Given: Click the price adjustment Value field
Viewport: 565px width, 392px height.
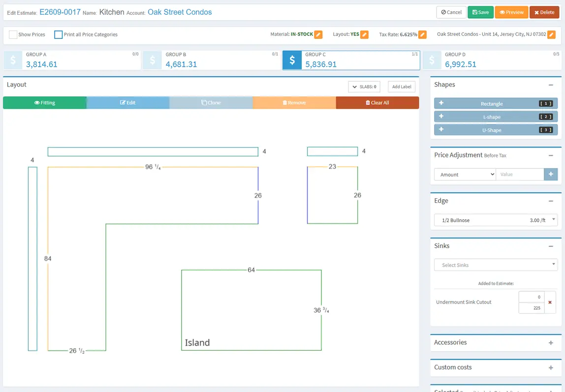Looking at the screenshot, I should 520,174.
